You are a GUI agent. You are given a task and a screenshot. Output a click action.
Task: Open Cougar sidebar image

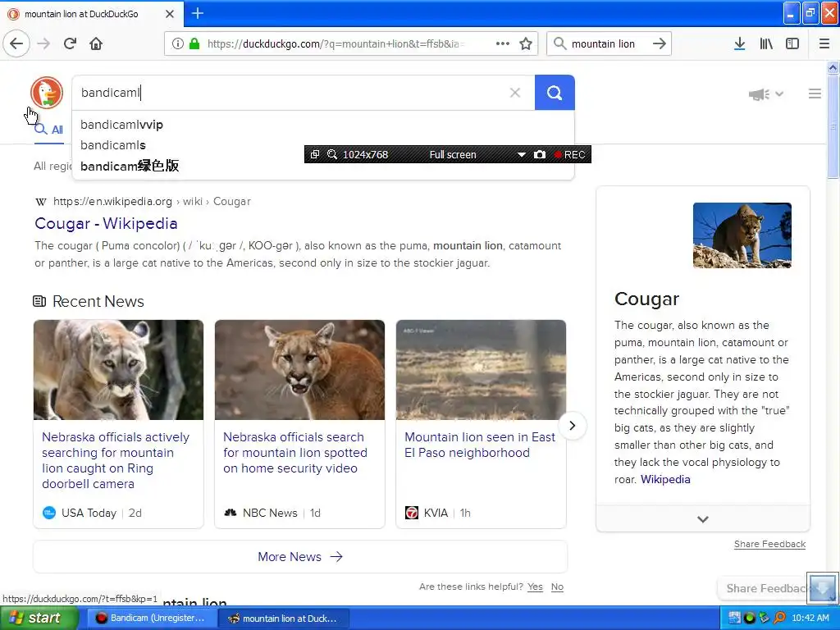click(742, 235)
